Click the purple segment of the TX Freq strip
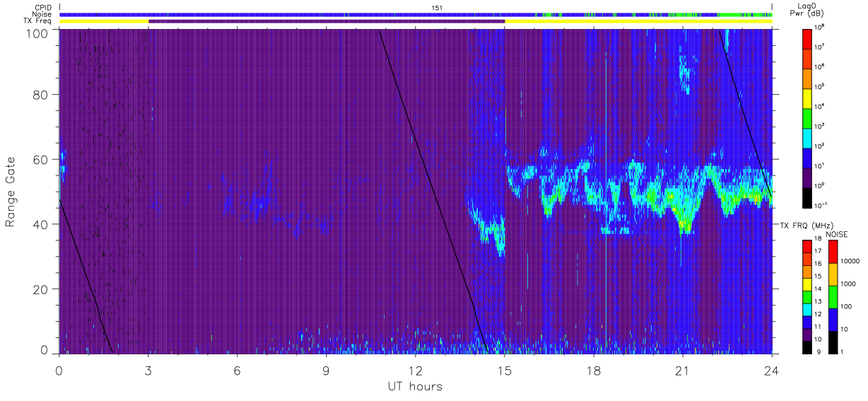The width and height of the screenshot is (868, 401). tap(327, 21)
